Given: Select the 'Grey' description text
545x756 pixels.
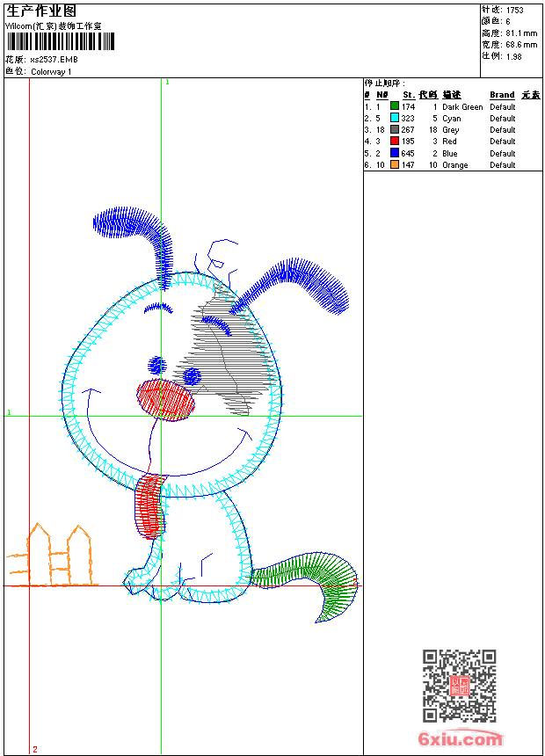Looking at the screenshot, I should click(x=450, y=130).
